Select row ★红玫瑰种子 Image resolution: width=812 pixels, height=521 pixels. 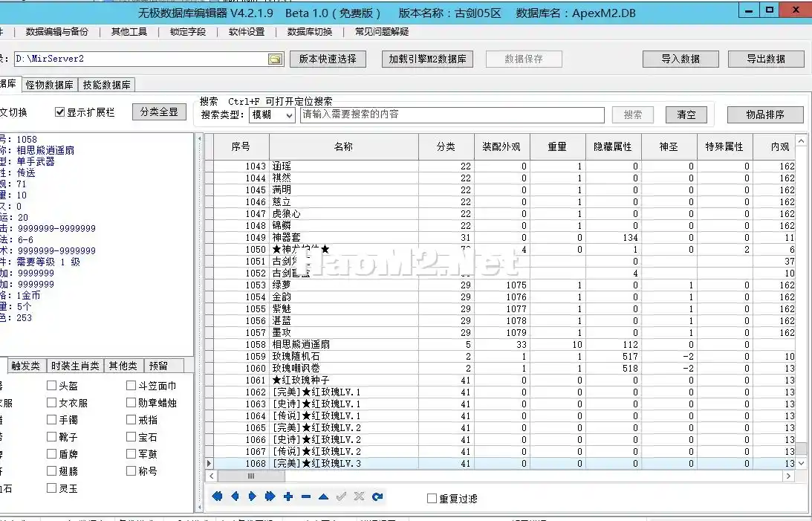[x=500, y=380]
